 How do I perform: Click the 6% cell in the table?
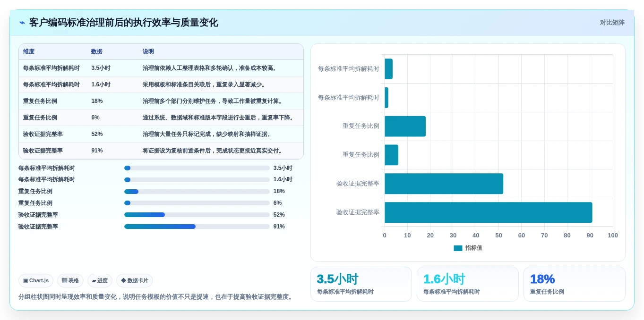(95, 118)
